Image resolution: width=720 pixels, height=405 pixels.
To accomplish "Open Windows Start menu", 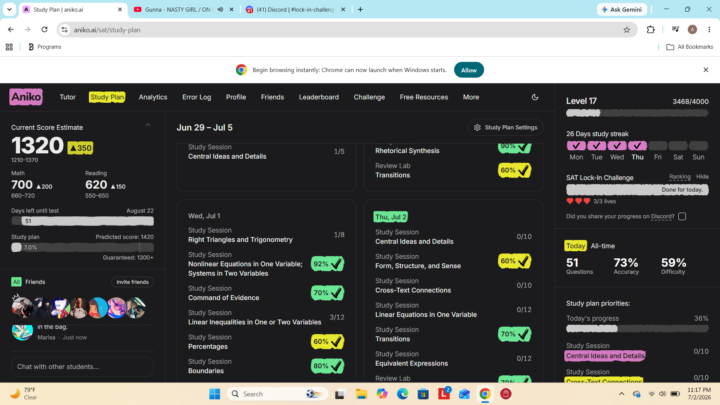I will [x=214, y=394].
